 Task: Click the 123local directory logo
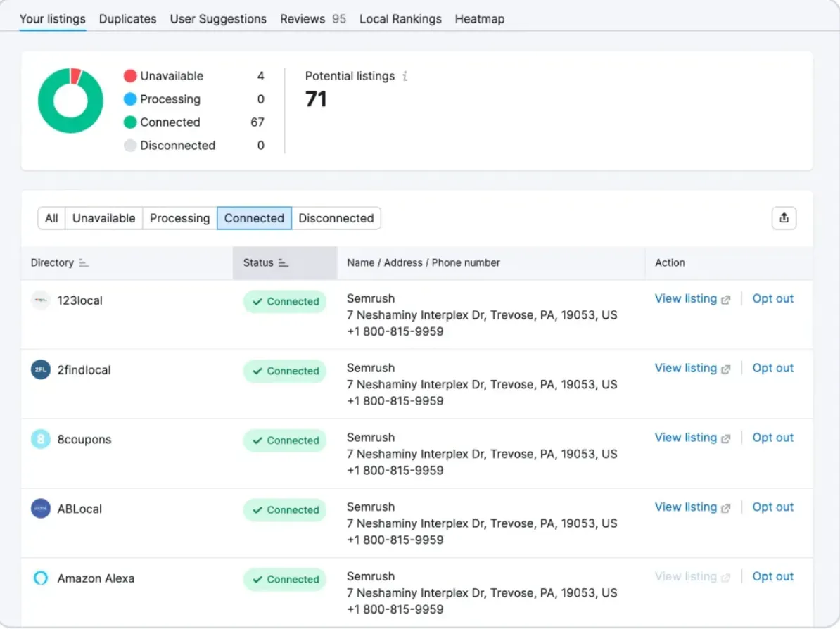pos(41,300)
